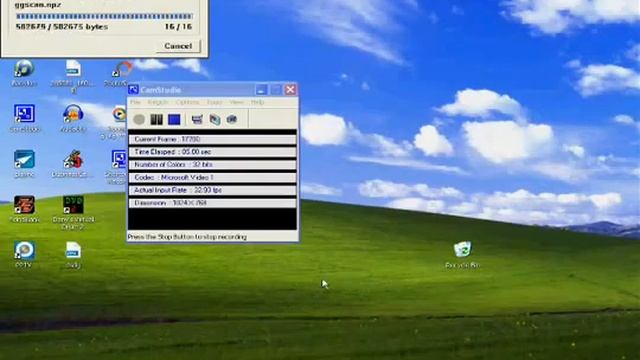This screenshot has height=360, width=640.
Task: Click the Time Elapsed status row
Action: (212, 152)
